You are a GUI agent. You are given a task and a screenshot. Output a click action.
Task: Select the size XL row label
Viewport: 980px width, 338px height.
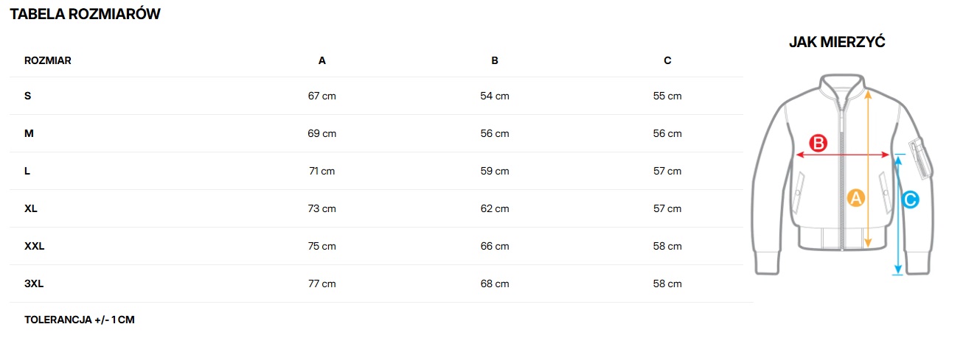coord(31,208)
